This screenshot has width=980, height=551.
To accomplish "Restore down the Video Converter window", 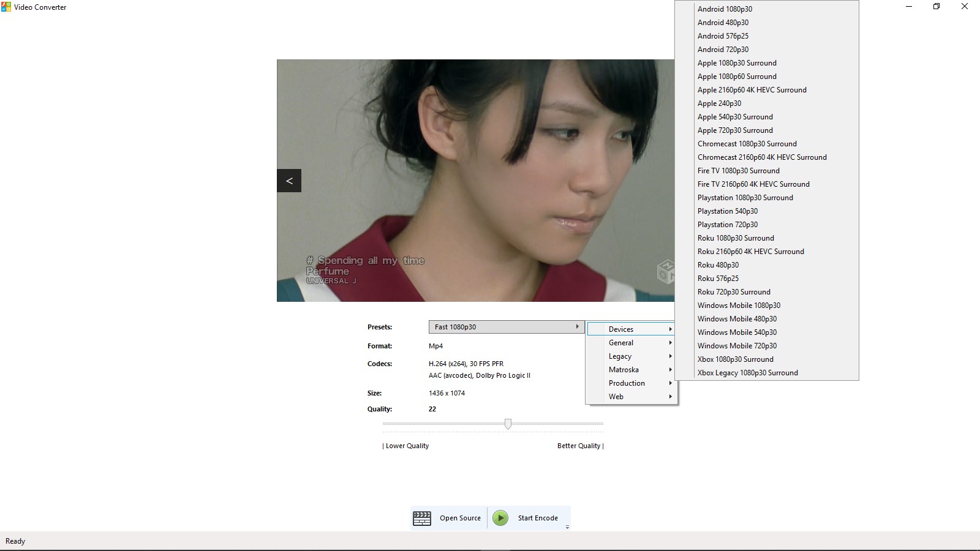I will pyautogui.click(x=937, y=7).
